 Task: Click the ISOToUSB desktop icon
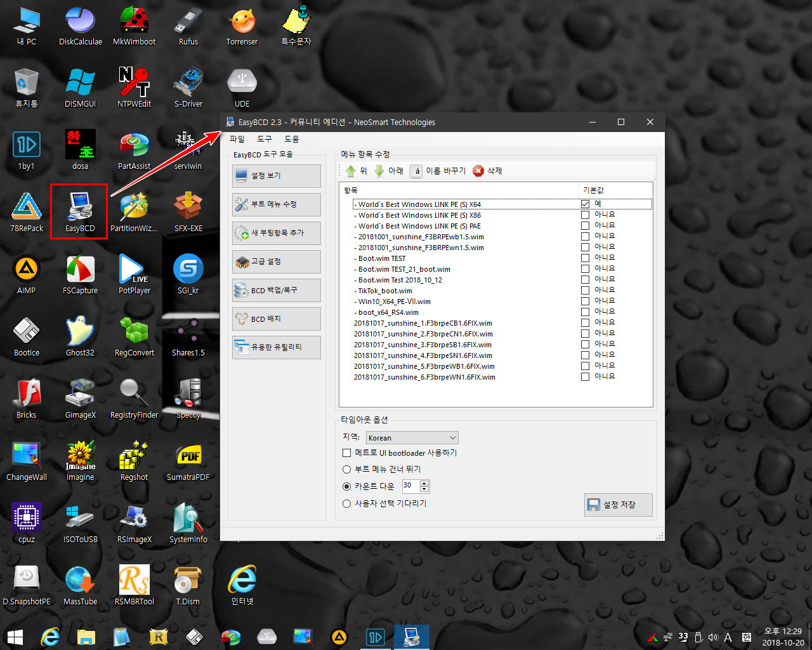click(81, 523)
